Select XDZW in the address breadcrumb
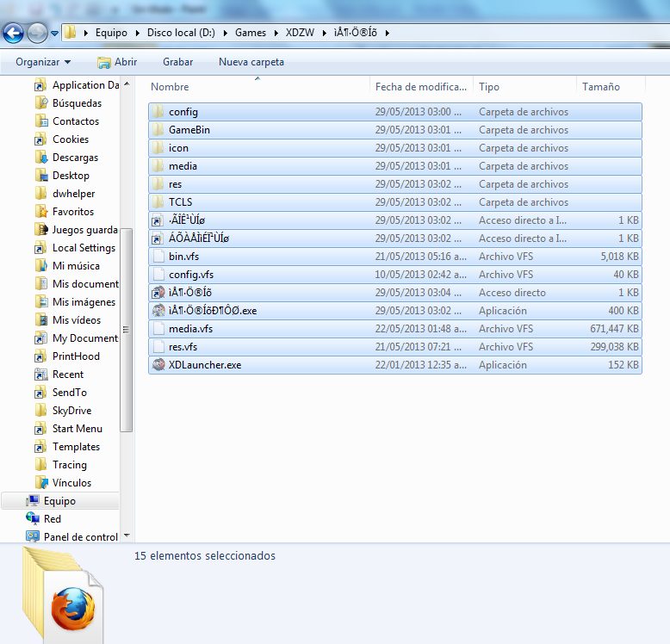This screenshot has height=644, width=670. (x=300, y=33)
